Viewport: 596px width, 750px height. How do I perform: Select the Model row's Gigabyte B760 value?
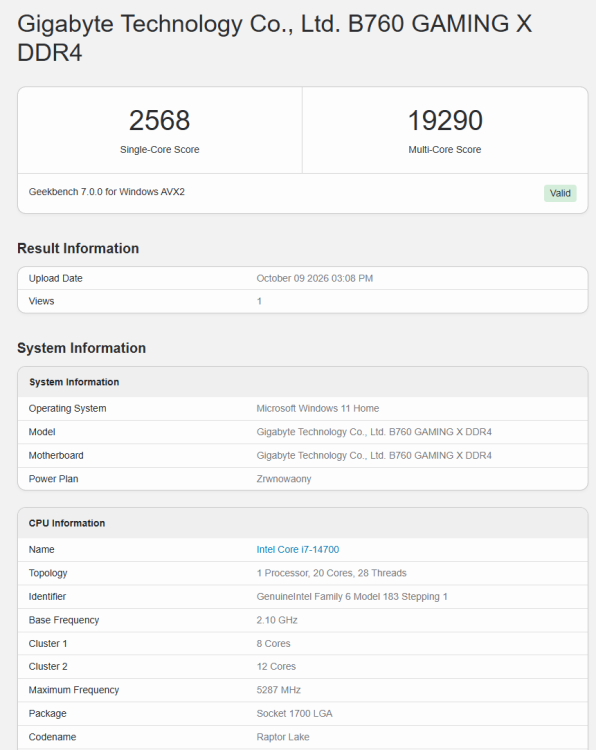pyautogui.click(x=374, y=432)
